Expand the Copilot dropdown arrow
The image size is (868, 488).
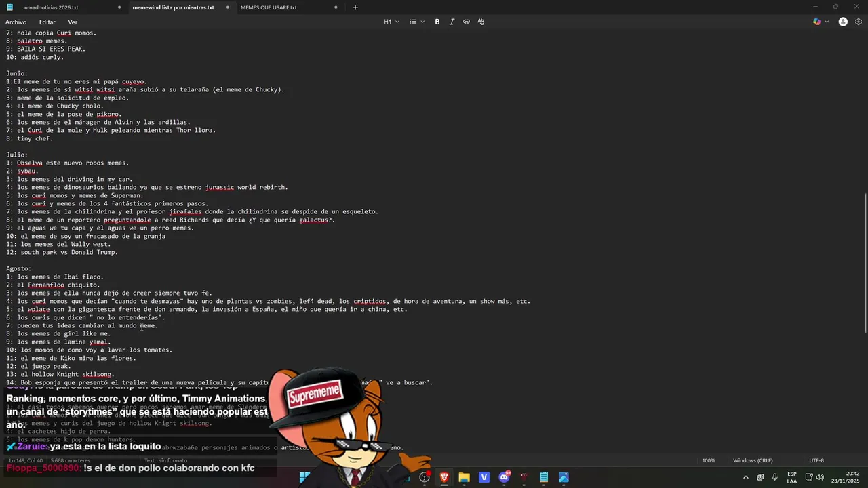click(x=827, y=22)
